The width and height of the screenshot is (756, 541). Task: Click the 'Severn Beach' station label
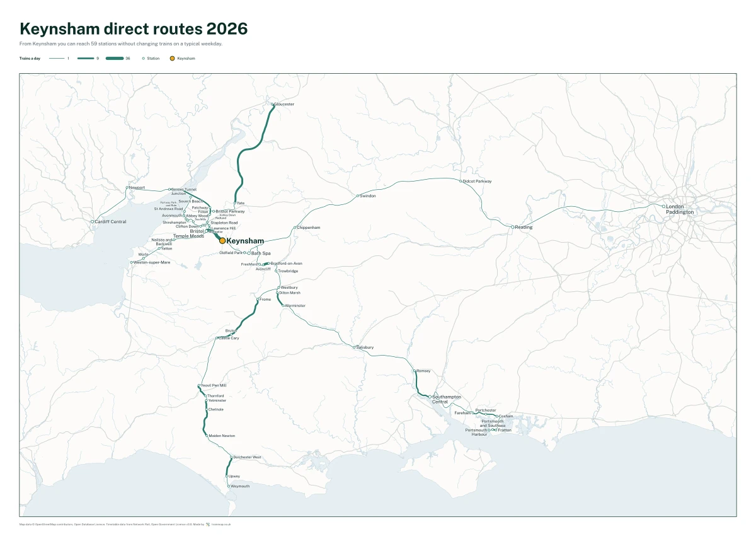pos(190,201)
